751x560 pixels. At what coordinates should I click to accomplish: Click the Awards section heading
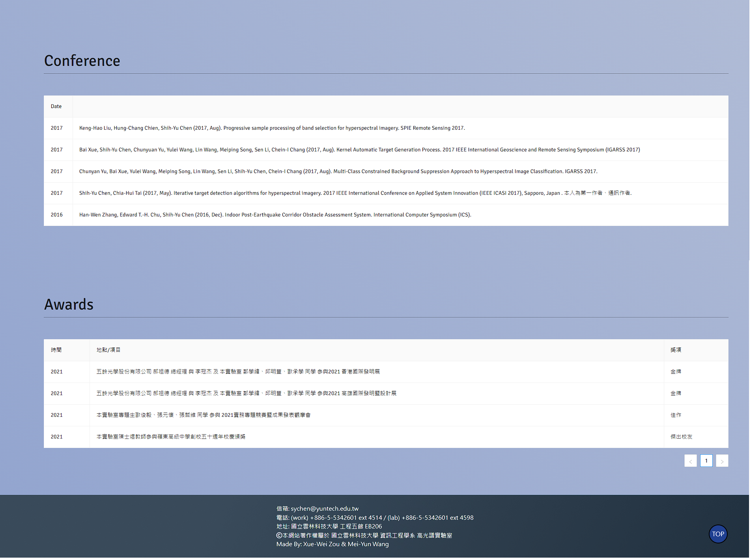(69, 304)
